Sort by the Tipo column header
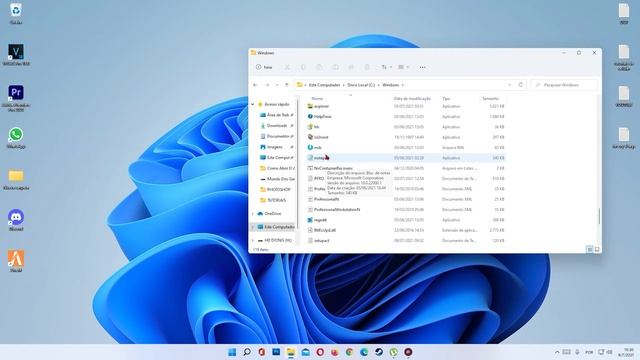 [x=446, y=98]
